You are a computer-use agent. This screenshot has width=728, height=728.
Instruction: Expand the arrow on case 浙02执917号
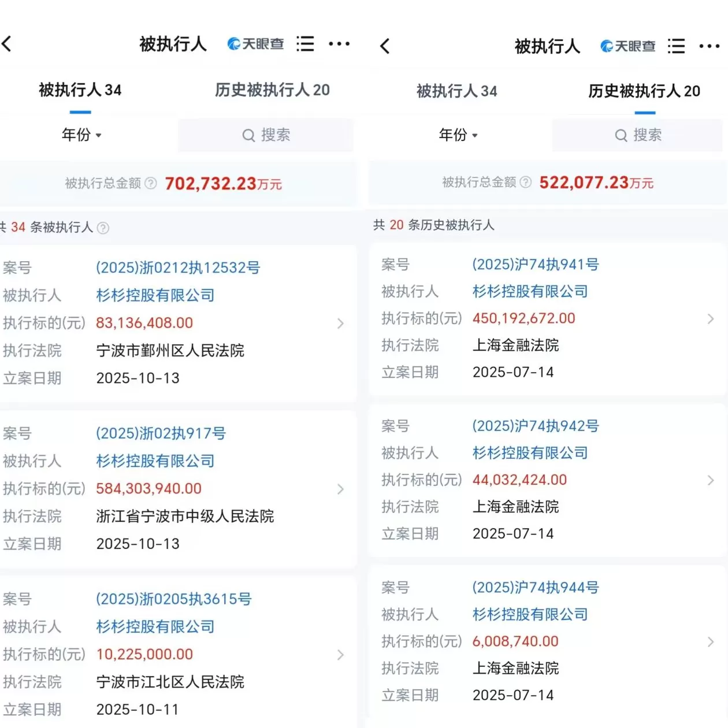pyautogui.click(x=340, y=489)
